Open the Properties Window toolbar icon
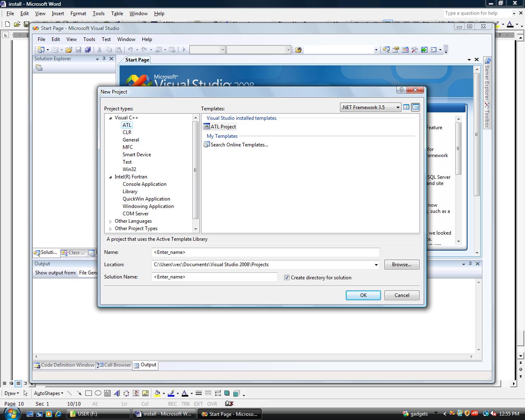 tap(395, 50)
